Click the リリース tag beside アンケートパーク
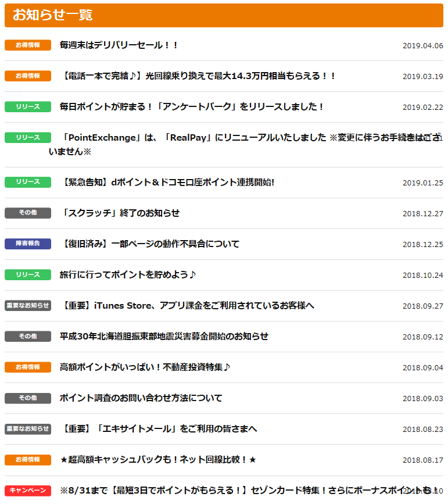This screenshot has height=504, width=448. (28, 107)
